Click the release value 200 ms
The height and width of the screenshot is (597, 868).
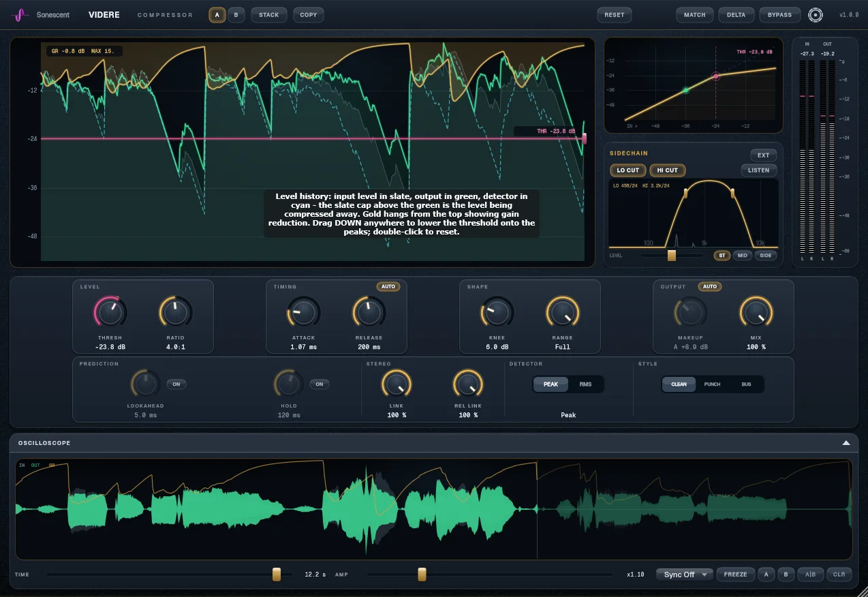[369, 347]
